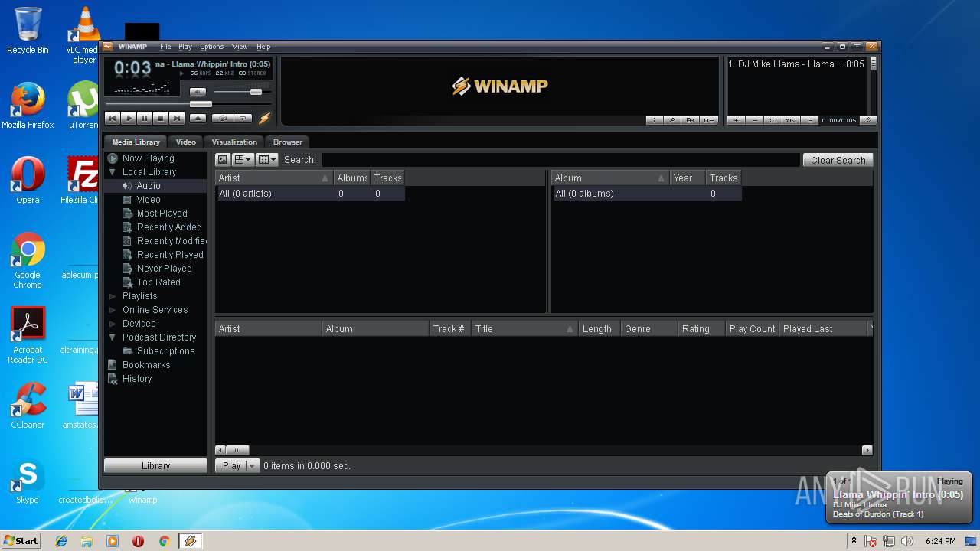Viewport: 980px width, 551px height.
Task: Pause the current Winamp track
Action: point(145,119)
